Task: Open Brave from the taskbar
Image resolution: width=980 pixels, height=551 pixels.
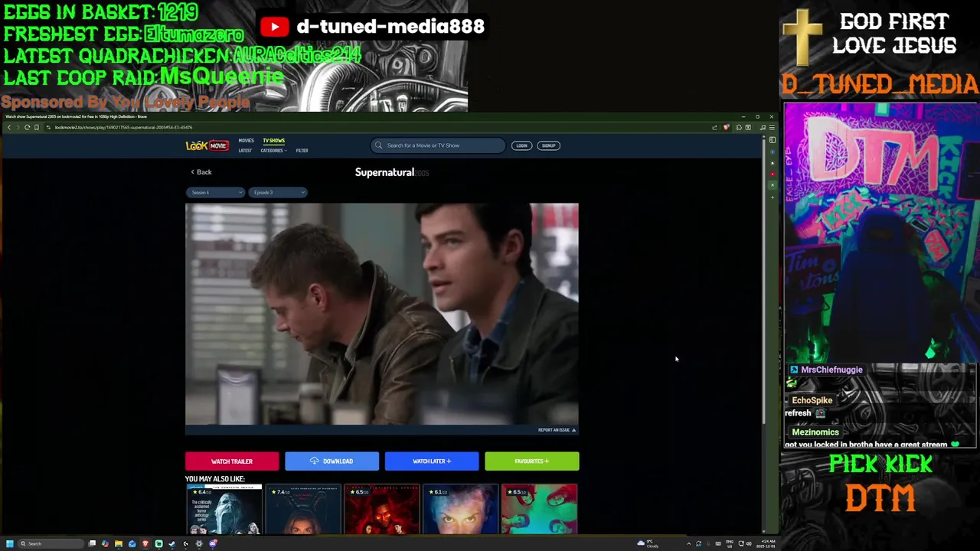Action: 145,543
